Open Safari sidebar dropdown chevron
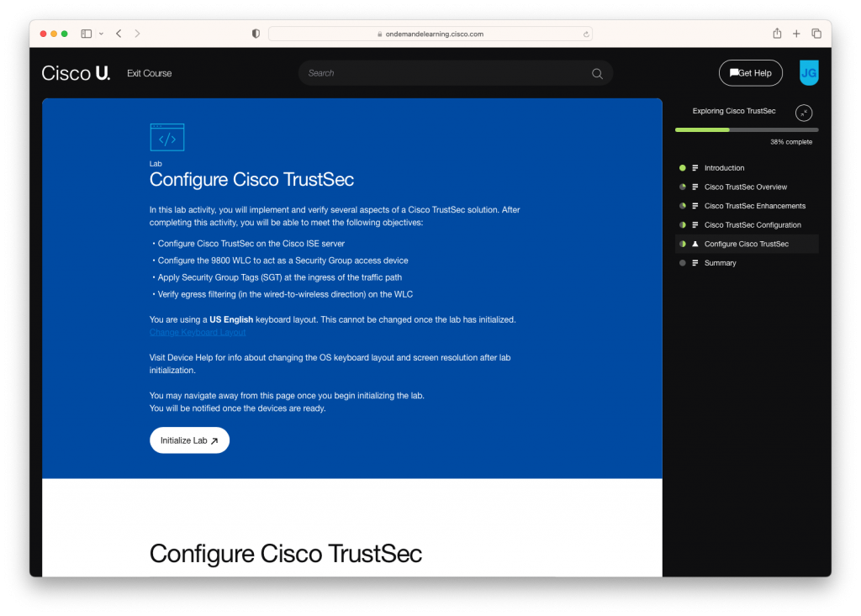 click(101, 34)
